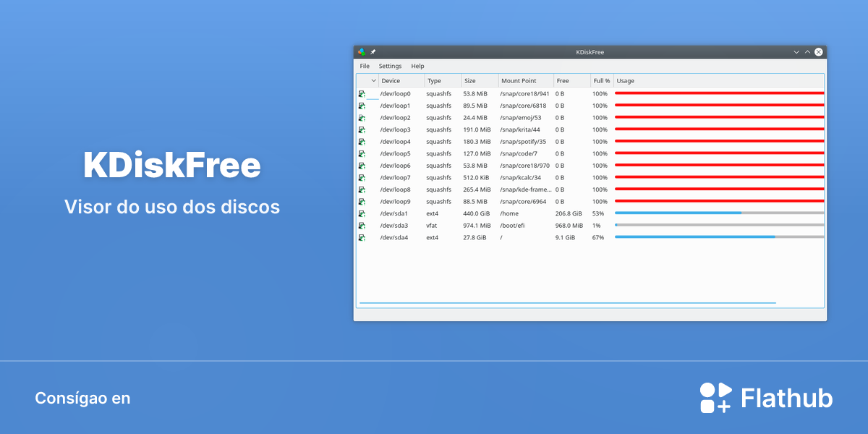Sort by the Size column header

(480, 81)
